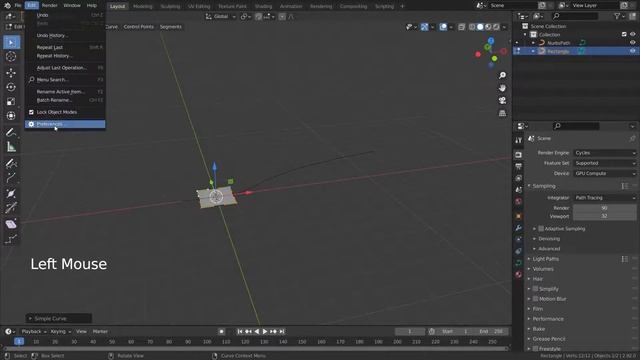The height and width of the screenshot is (360, 640).
Task: Toggle perspective/orthographic grid icon
Action: tap(502, 113)
